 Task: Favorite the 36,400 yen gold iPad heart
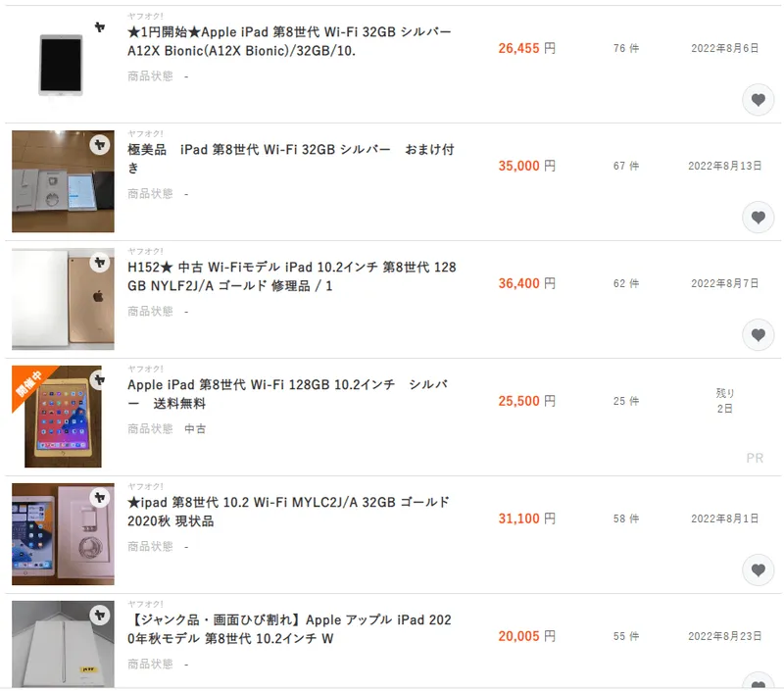[x=758, y=335]
